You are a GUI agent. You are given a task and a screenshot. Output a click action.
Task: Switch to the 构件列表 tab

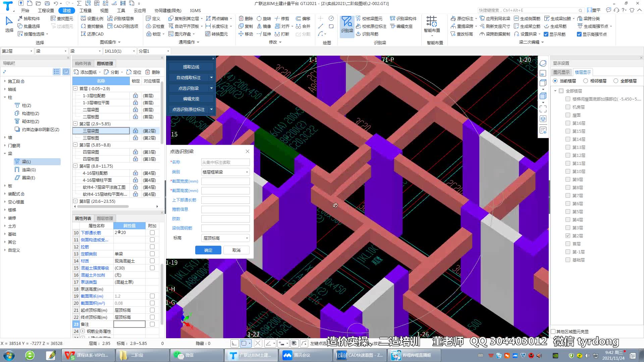[x=83, y=63]
